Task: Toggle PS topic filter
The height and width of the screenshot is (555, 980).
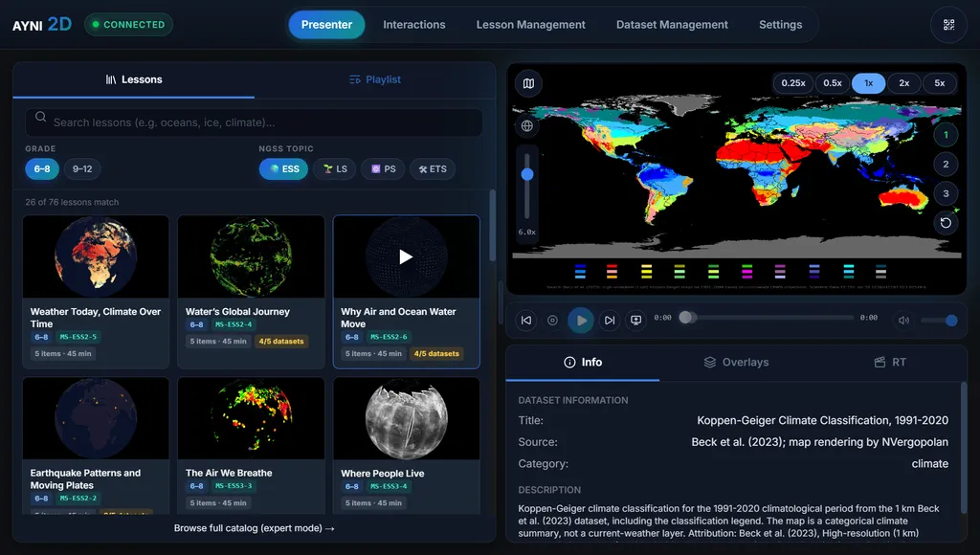Action: (x=383, y=168)
